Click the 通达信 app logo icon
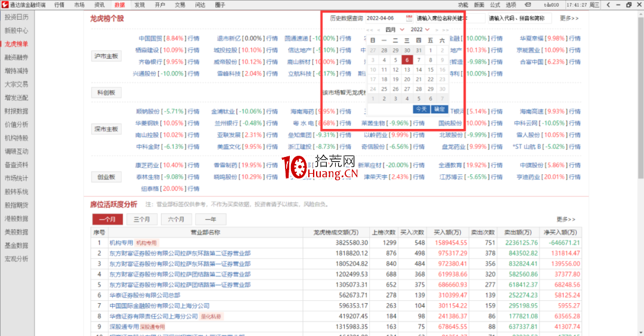 tap(5, 5)
